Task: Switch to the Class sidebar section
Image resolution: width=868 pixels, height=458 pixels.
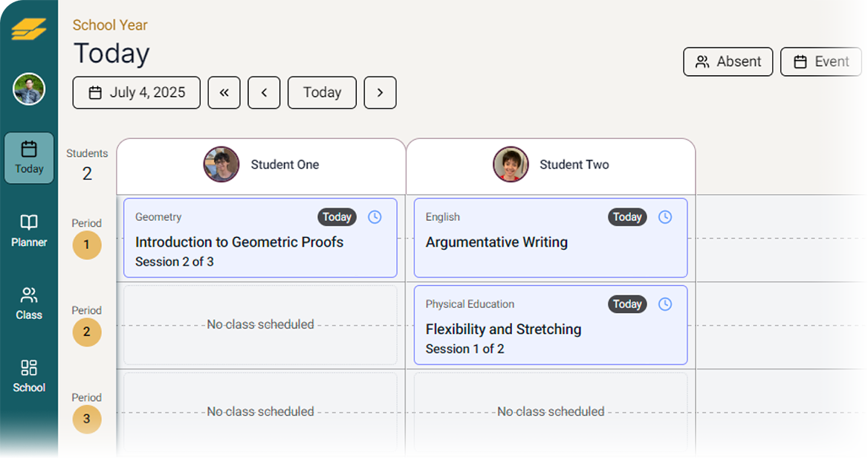Action: pos(29,303)
